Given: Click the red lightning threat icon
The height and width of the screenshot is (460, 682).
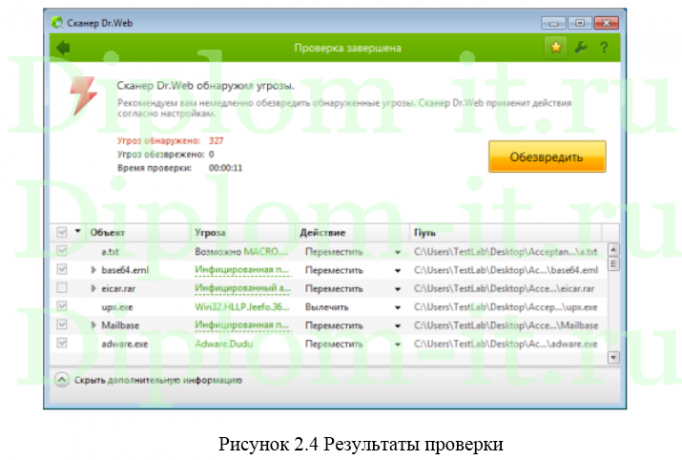Looking at the screenshot, I should [x=83, y=96].
